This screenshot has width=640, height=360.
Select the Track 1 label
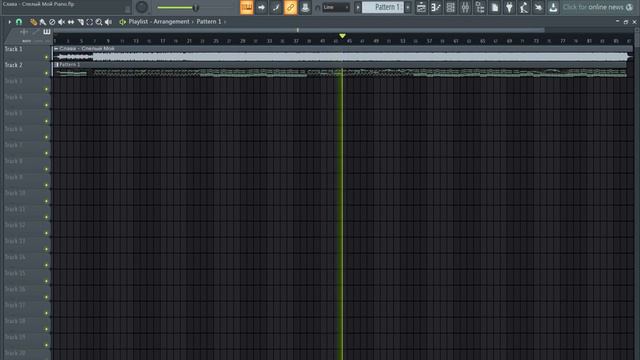[13, 49]
